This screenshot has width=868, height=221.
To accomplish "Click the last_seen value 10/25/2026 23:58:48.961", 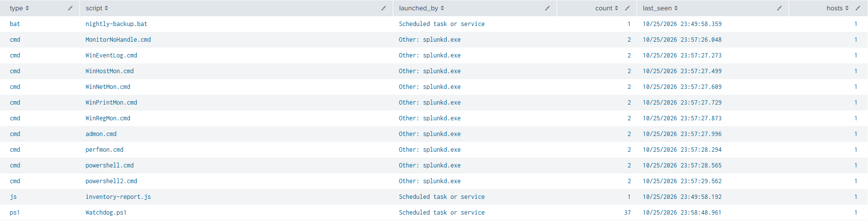I will point(682,213).
